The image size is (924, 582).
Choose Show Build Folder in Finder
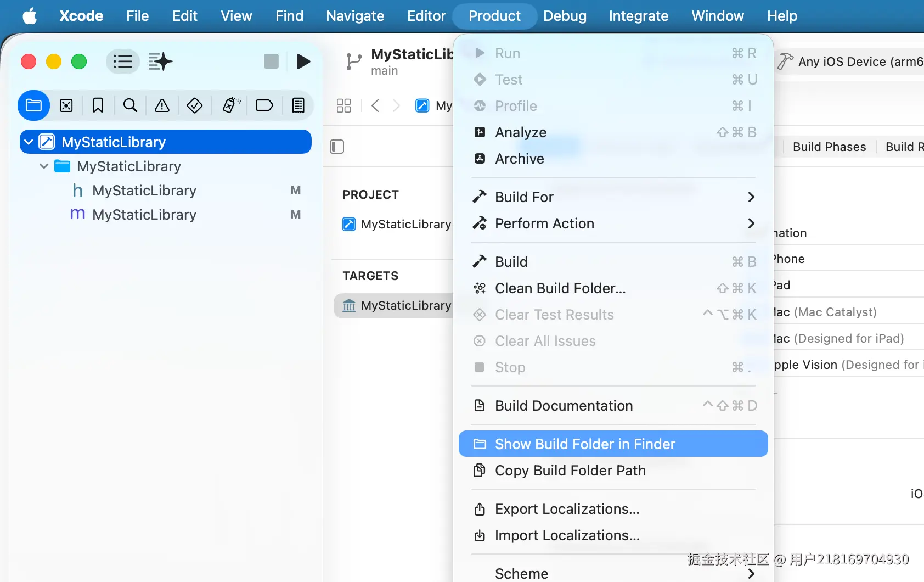pyautogui.click(x=613, y=444)
